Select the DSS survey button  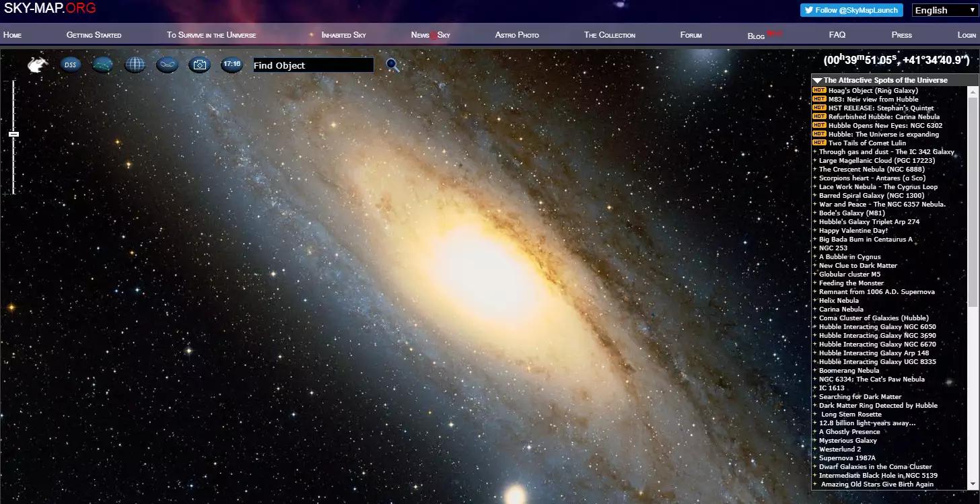(x=70, y=65)
